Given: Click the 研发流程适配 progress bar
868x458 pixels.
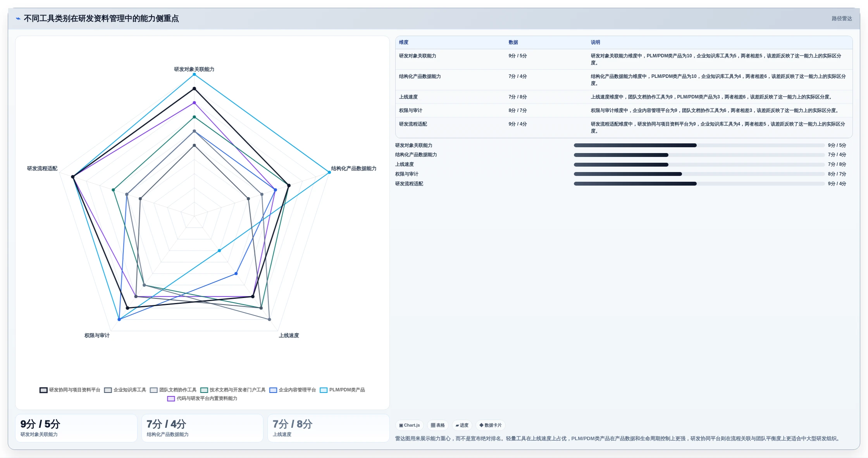Looking at the screenshot, I should (699, 184).
